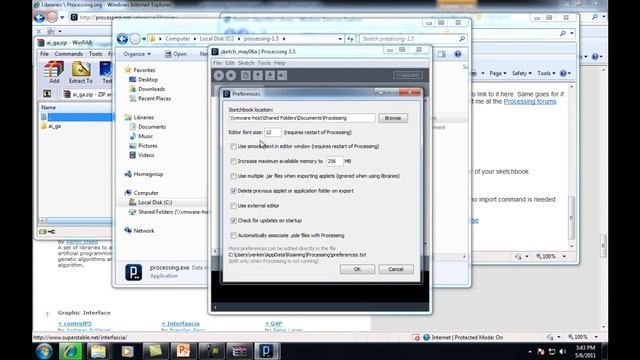The width and height of the screenshot is (640, 360).
Task: Click the Export icon in Processing toolbar
Action: (282, 75)
